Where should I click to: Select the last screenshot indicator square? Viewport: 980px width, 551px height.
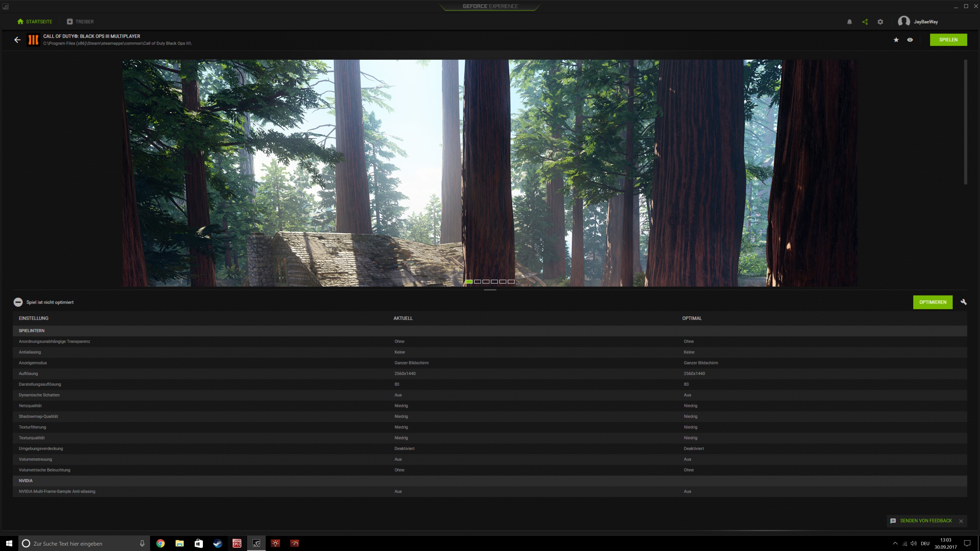click(511, 281)
